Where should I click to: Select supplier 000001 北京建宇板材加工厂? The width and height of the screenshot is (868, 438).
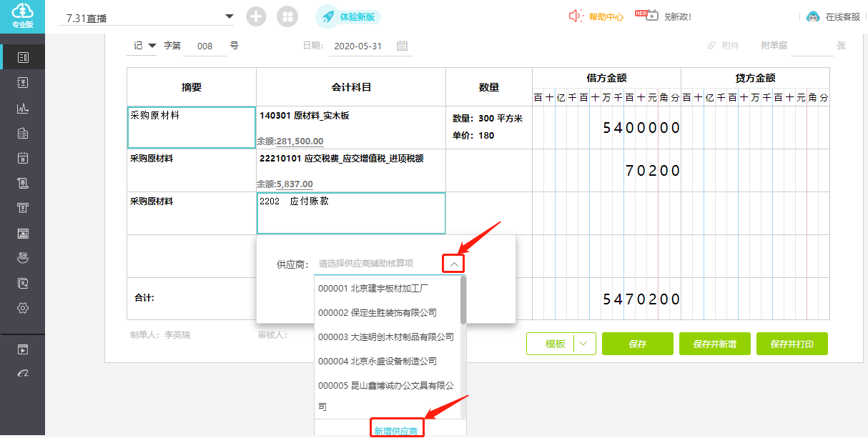[387, 289]
